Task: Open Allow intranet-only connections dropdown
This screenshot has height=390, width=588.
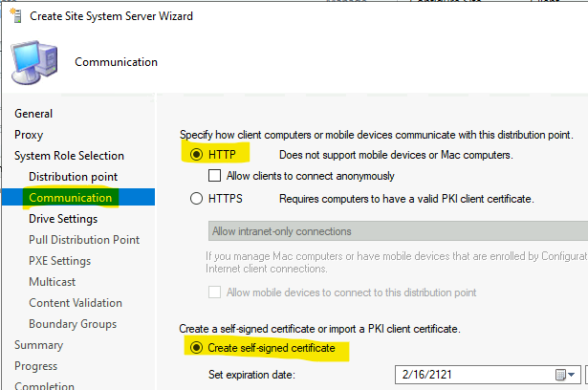Action: pos(399,231)
